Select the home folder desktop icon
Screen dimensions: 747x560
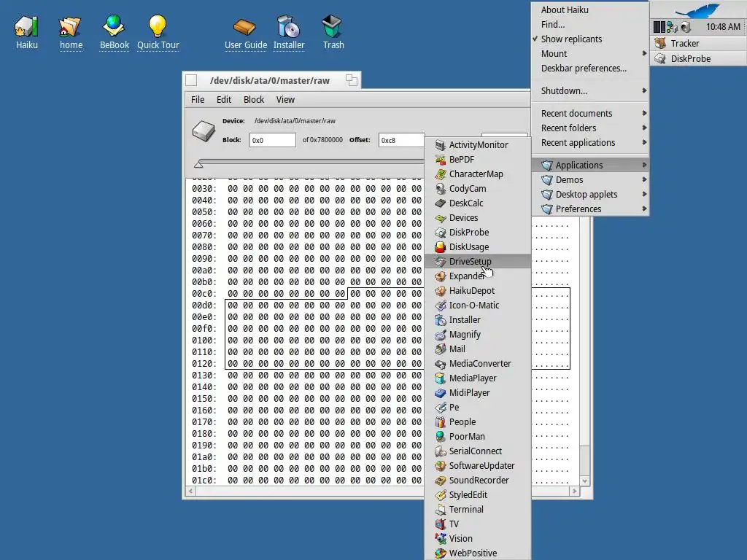click(x=71, y=32)
